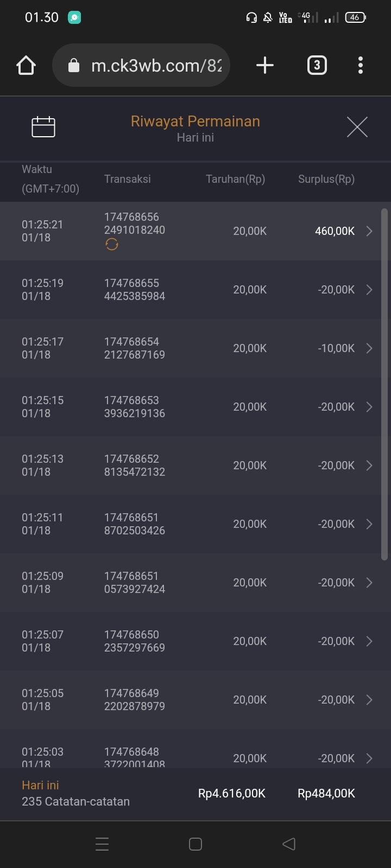Close the Riwayat Permainan panel
Screen dimensions: 391x868
pos(357,127)
